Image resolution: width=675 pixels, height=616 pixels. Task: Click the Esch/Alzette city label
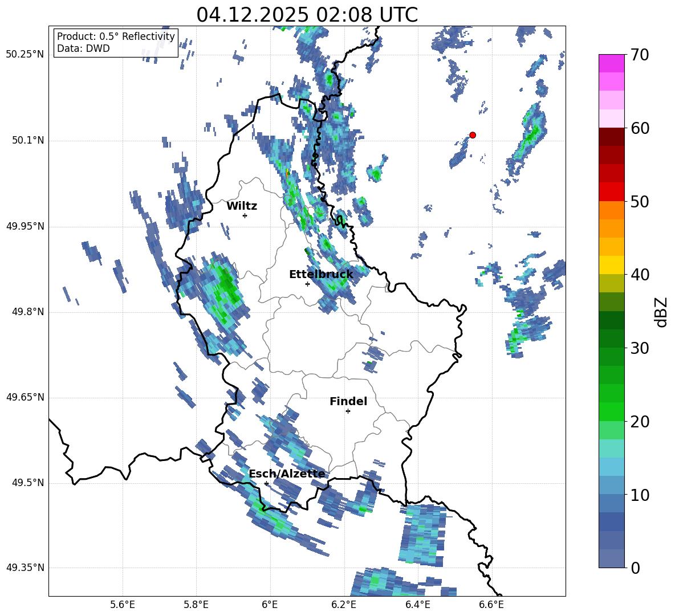tap(287, 474)
